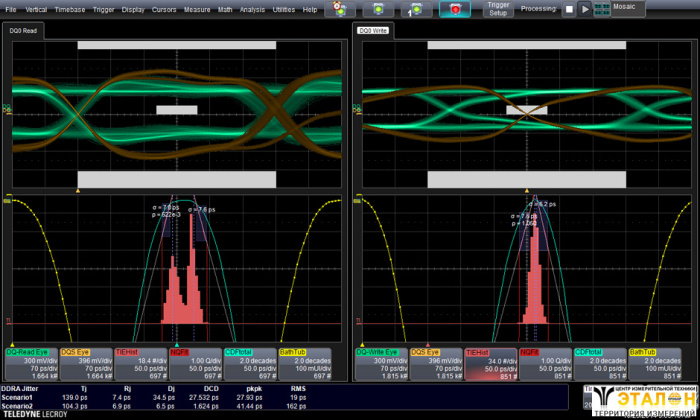
Task: Open the Timebase menu
Action: (x=69, y=9)
